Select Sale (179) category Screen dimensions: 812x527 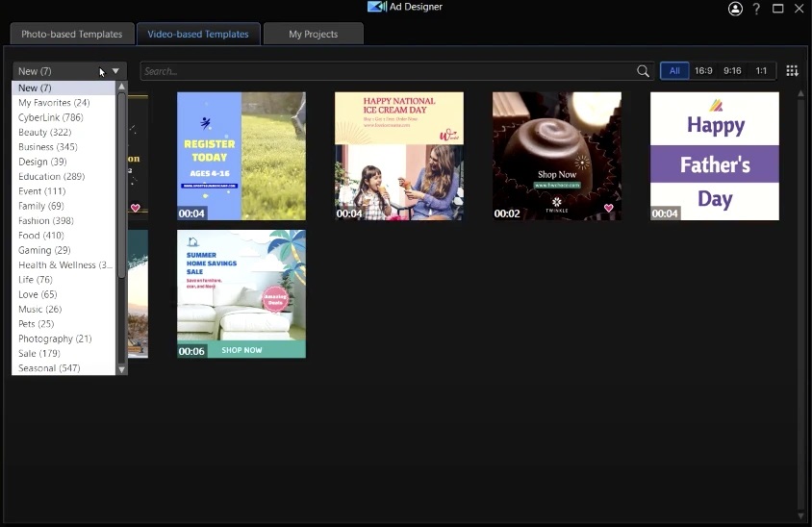[63, 354]
